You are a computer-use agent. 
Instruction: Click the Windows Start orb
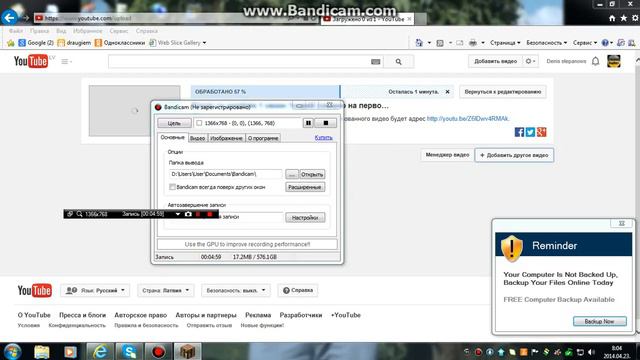coord(12,351)
